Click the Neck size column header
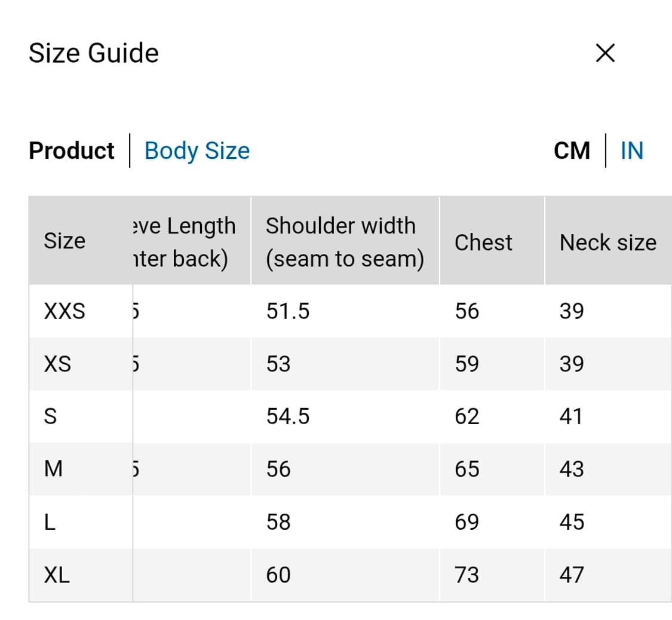672x620 pixels. click(607, 243)
